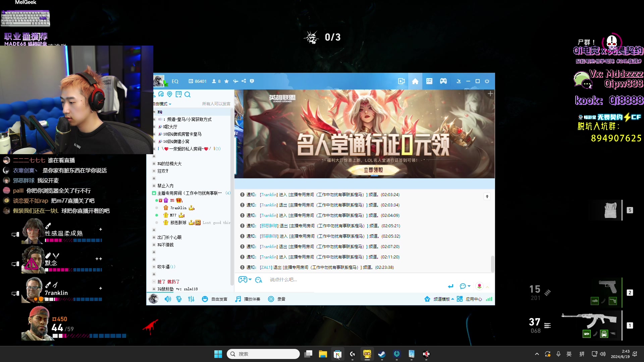This screenshot has width=644, height=362.
Task: Click the location pin icon above channel list
Action: [x=170, y=94]
